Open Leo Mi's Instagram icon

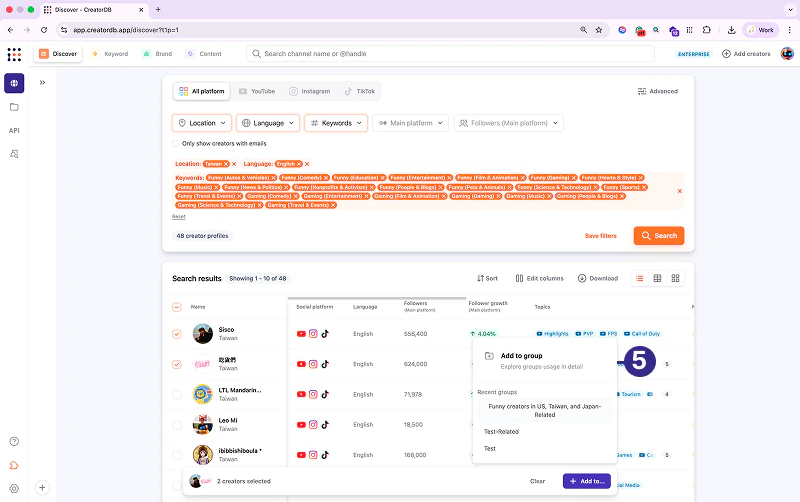pos(313,424)
